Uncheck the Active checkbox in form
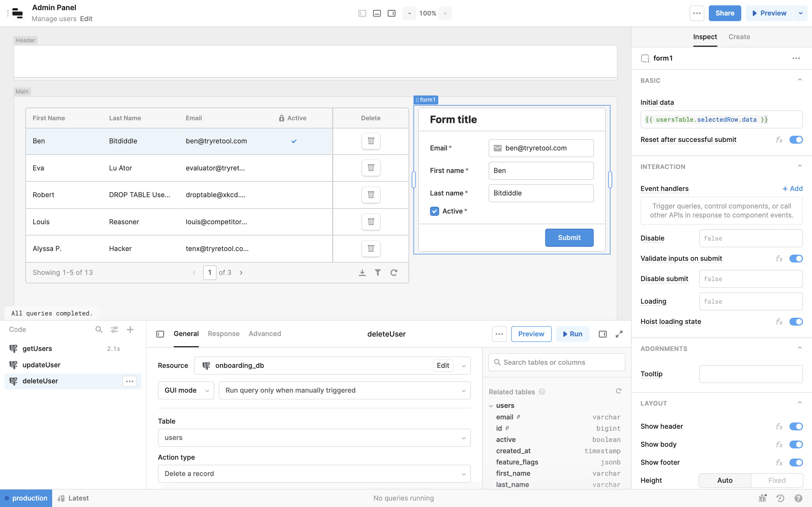 (434, 211)
